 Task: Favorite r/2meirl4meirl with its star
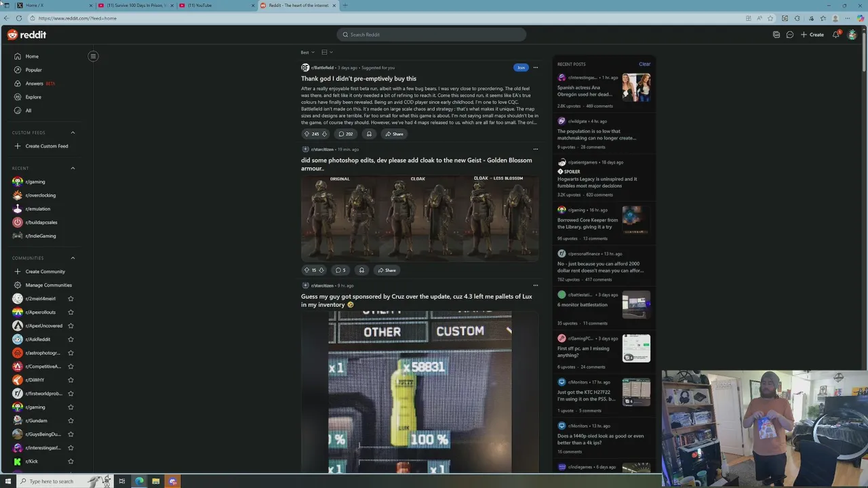pos(71,299)
